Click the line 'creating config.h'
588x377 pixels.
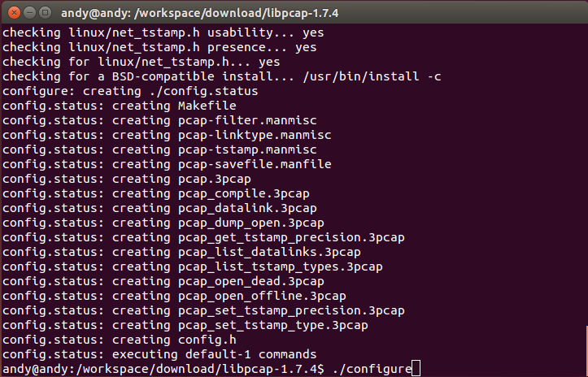tap(120, 340)
